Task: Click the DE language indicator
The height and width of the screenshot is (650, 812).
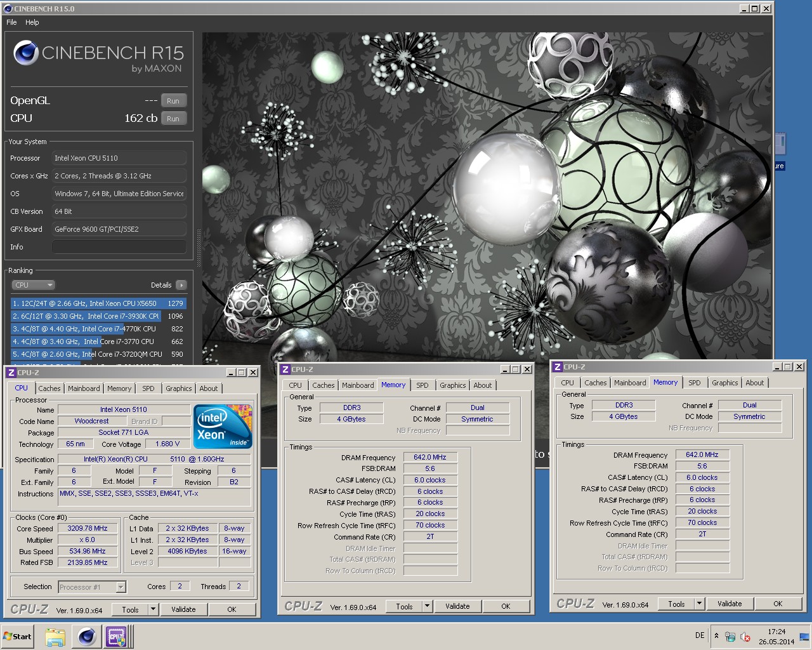Action: pyautogui.click(x=700, y=635)
